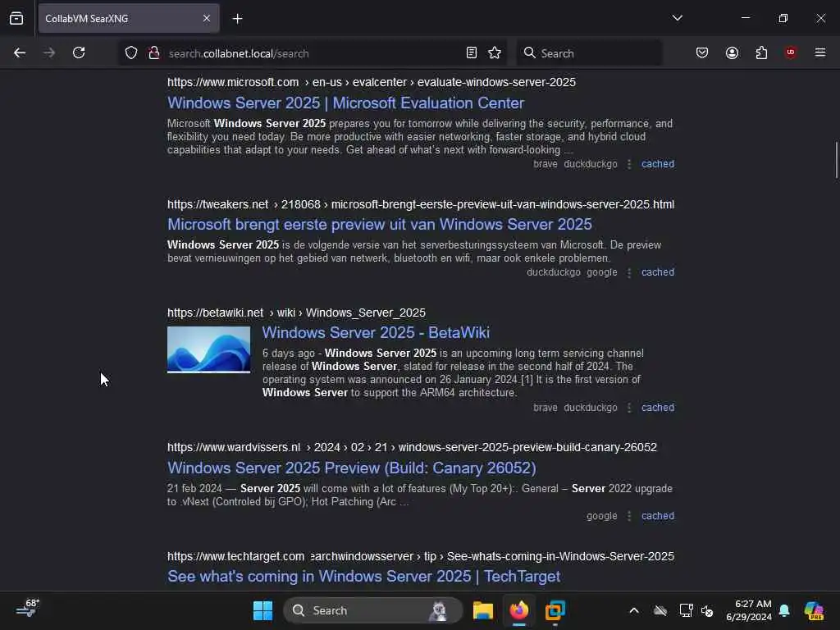Open Windows Server 2025 Microsoft Evaluation Center link
Image resolution: width=840 pixels, height=630 pixels.
click(345, 103)
